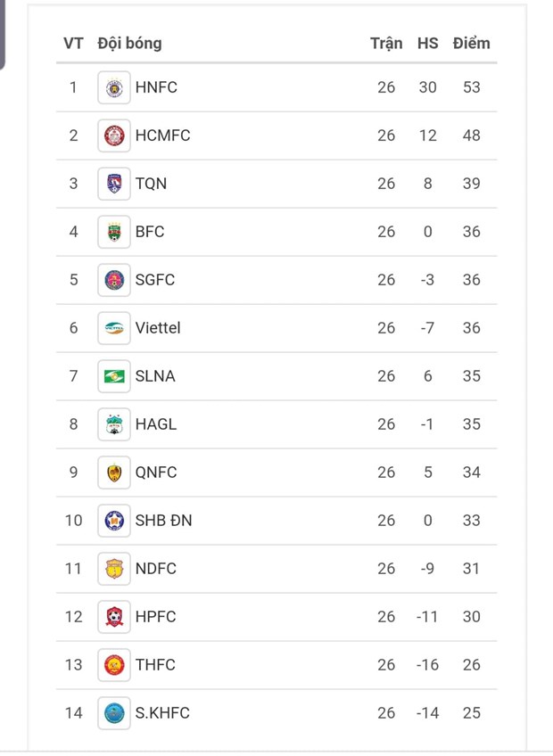The width and height of the screenshot is (553, 756).
Task: Open the THFC club badge
Action: [114, 665]
